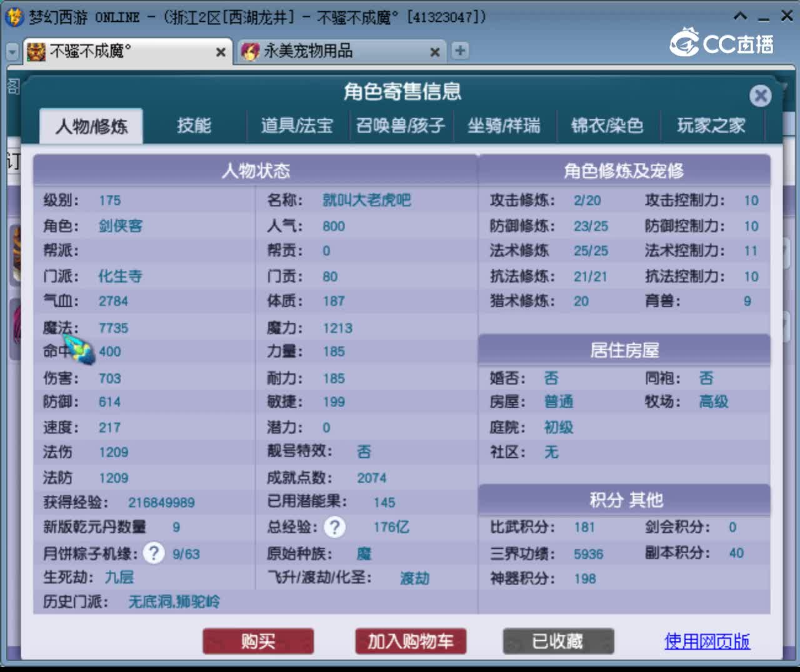Click the 攻击修炼 value 2/20

point(587,200)
